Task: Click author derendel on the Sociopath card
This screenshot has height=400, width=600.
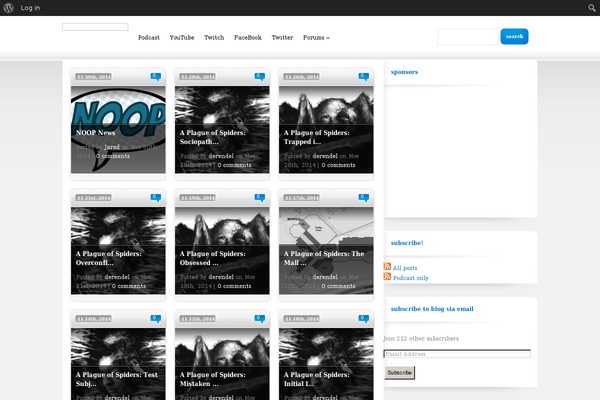Action: point(221,156)
